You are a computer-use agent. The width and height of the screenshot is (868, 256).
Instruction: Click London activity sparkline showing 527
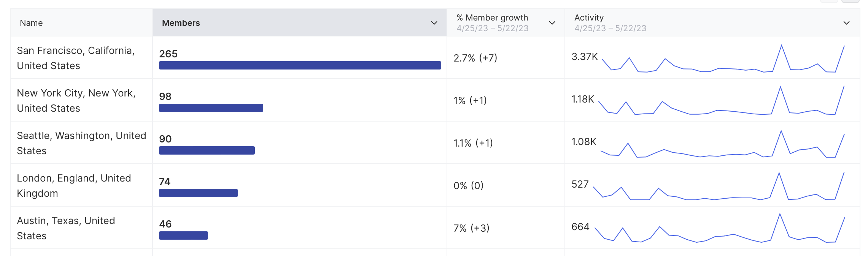pos(719,187)
